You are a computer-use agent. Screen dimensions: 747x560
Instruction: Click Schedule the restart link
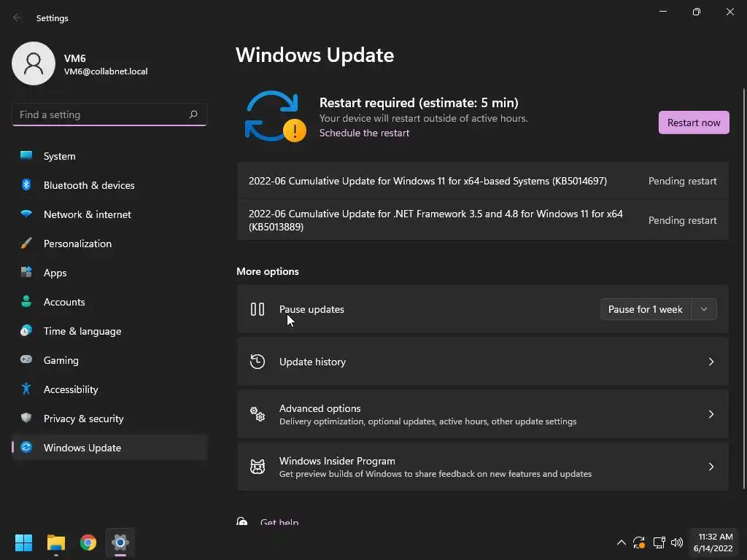364,133
